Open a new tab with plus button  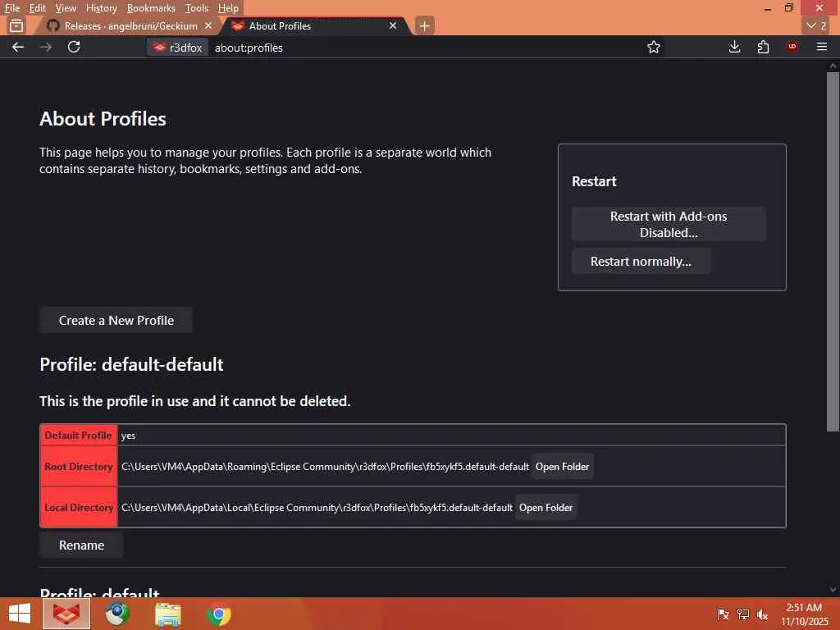424,25
